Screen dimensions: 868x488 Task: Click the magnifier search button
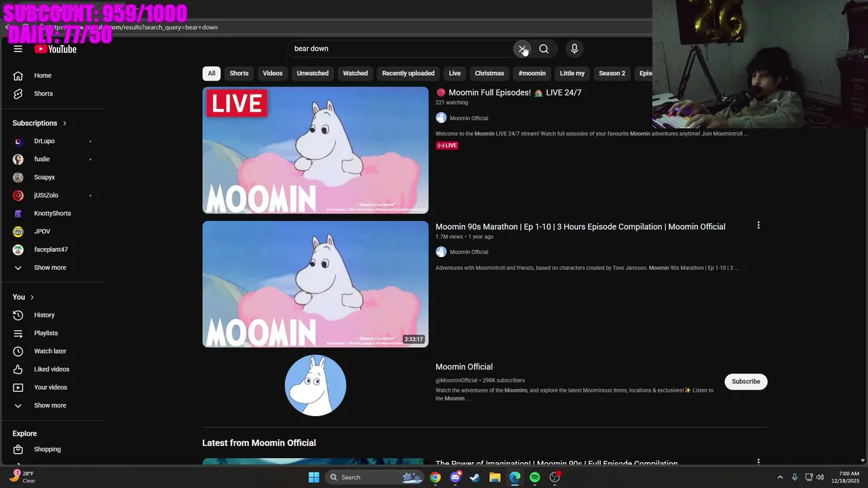coord(544,49)
